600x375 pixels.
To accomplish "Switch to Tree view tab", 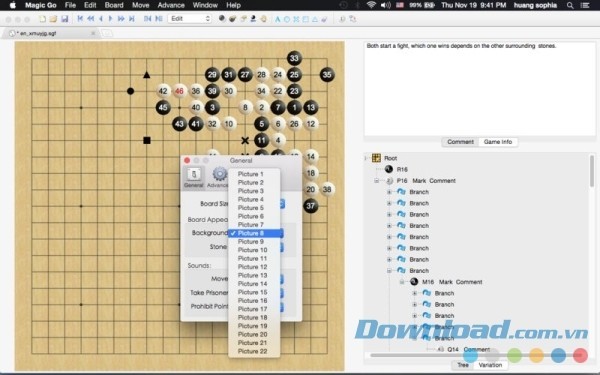I will coord(463,365).
